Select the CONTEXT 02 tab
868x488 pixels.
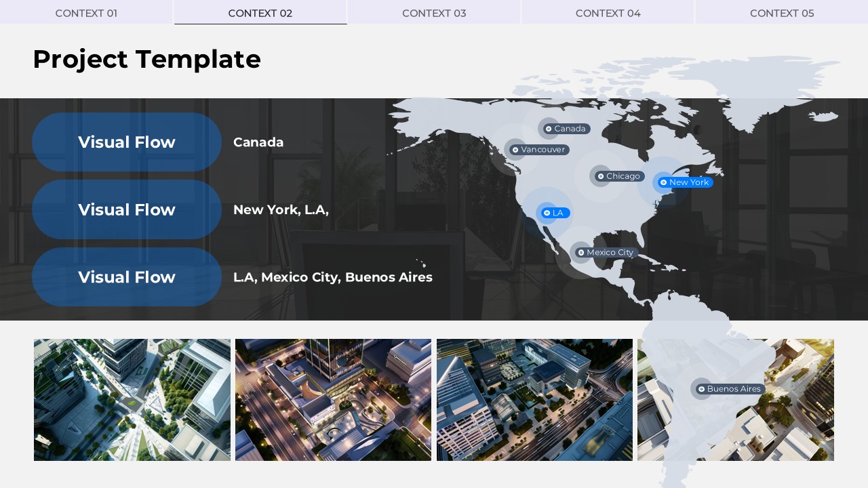(260, 13)
